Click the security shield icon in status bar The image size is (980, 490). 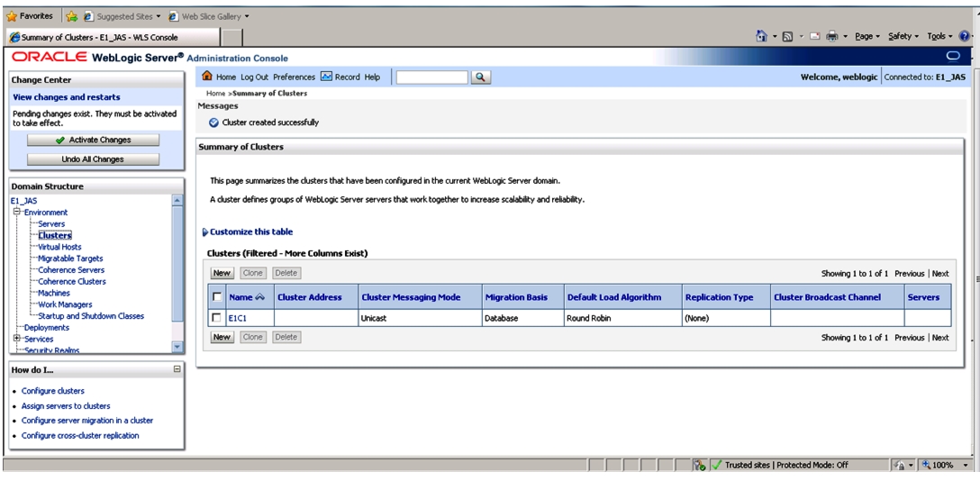pyautogui.click(x=699, y=465)
